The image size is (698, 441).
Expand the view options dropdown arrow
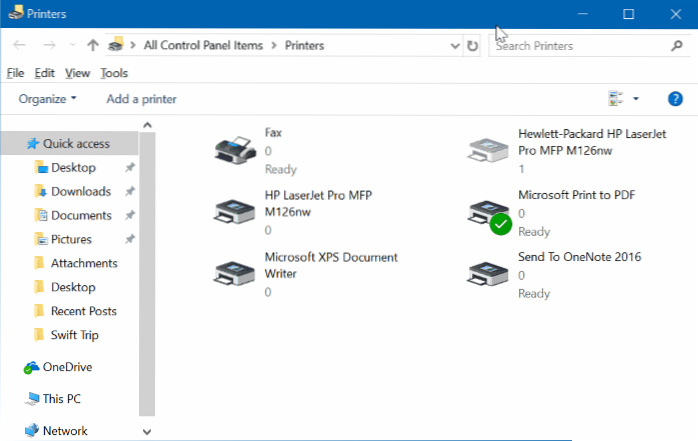pyautogui.click(x=636, y=99)
